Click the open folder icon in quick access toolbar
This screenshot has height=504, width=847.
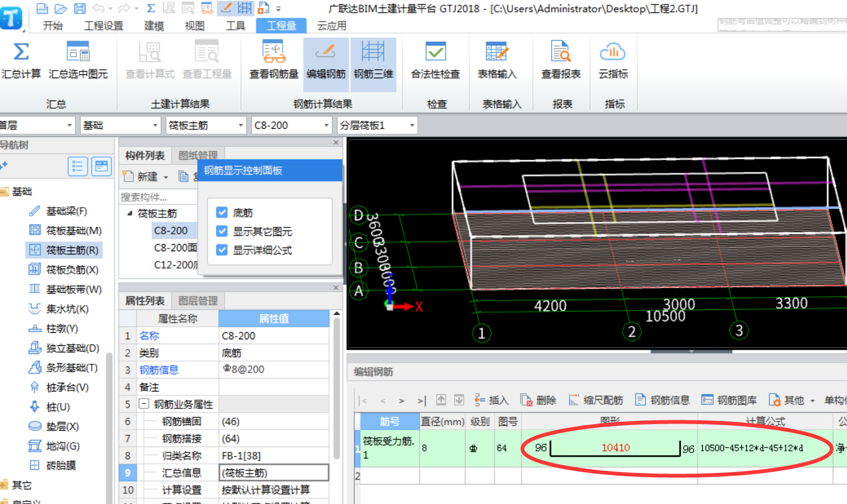pos(61,8)
